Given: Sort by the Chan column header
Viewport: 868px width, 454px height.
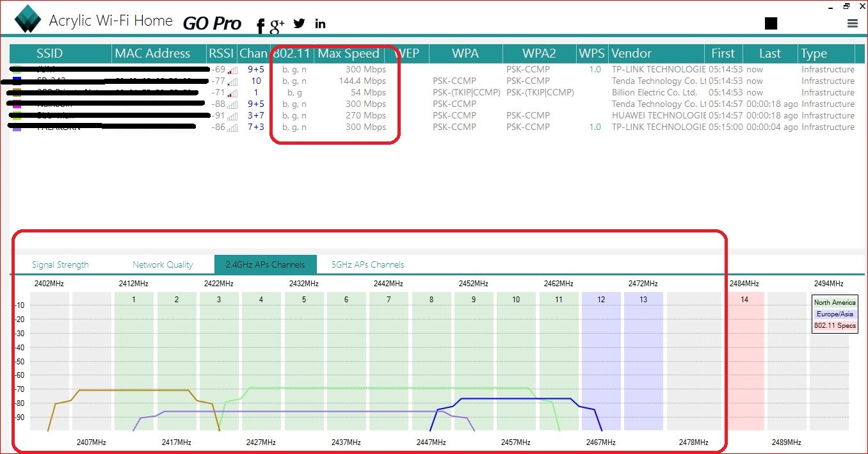Looking at the screenshot, I should (253, 54).
